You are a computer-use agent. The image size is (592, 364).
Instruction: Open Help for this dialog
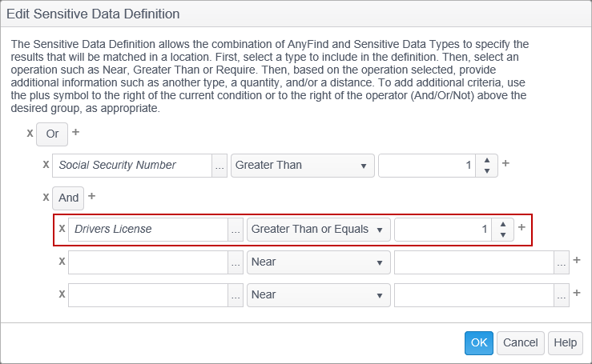(x=565, y=342)
